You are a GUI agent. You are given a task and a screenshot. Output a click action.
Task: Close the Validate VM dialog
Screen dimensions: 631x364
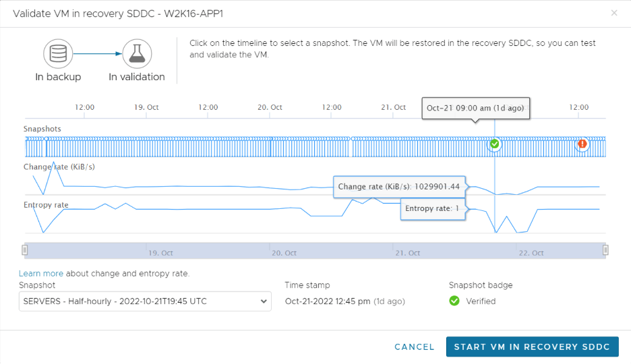tap(614, 13)
